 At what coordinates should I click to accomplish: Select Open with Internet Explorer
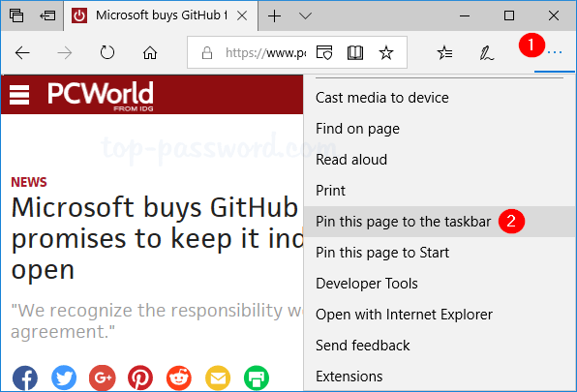click(440, 315)
